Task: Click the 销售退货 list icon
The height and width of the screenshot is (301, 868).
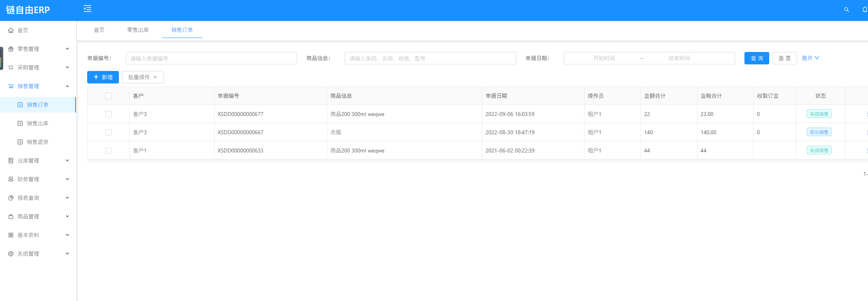Action: tap(20, 142)
